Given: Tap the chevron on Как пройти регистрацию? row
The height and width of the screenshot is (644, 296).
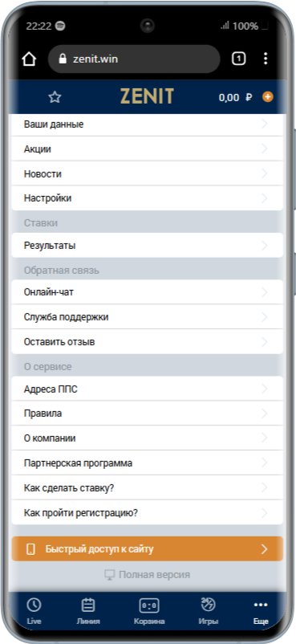Looking at the screenshot, I should point(265,512).
